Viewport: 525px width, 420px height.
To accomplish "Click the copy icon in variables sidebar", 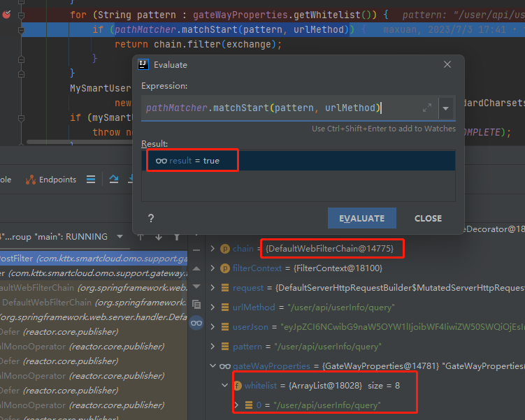I will (x=196, y=305).
